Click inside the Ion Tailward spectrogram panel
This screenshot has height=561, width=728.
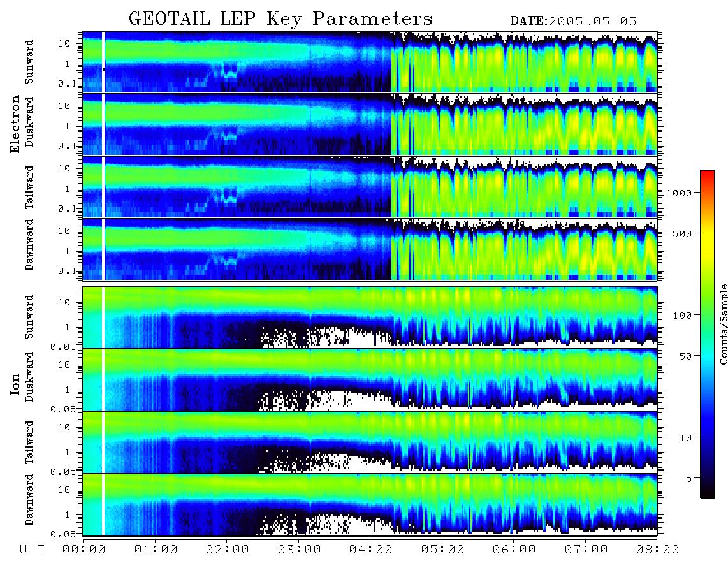pyautogui.click(x=370, y=442)
